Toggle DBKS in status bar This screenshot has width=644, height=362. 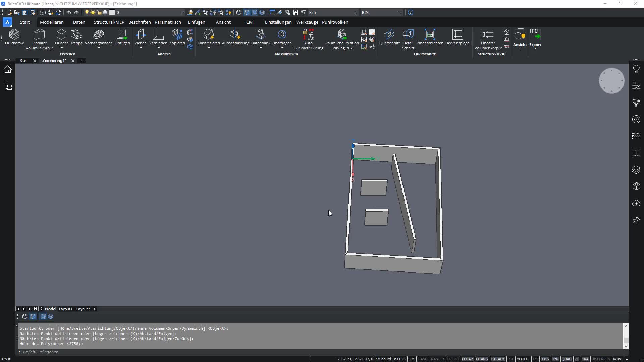click(x=545, y=359)
